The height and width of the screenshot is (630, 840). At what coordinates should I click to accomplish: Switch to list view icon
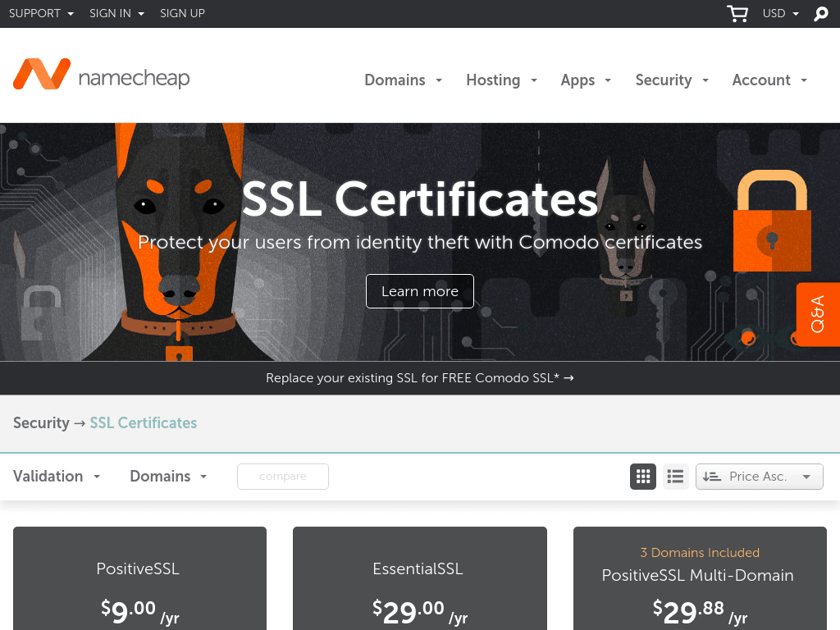(675, 477)
